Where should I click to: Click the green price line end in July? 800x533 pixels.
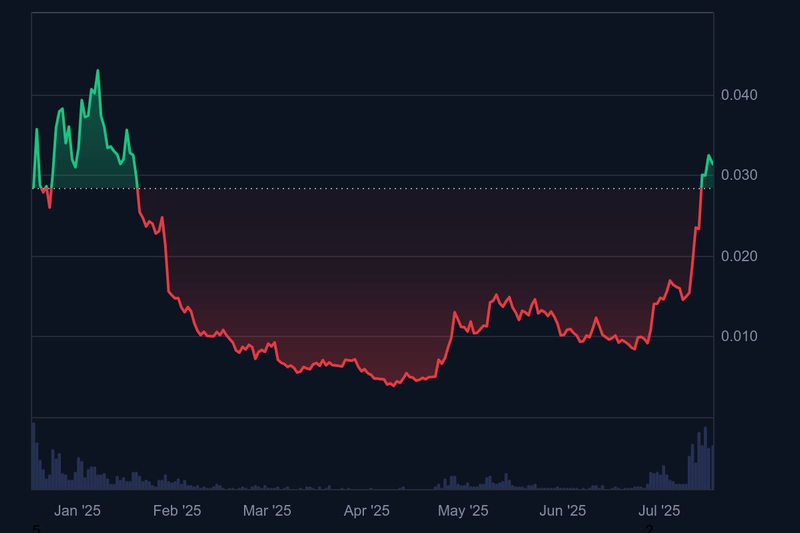[x=712, y=164]
